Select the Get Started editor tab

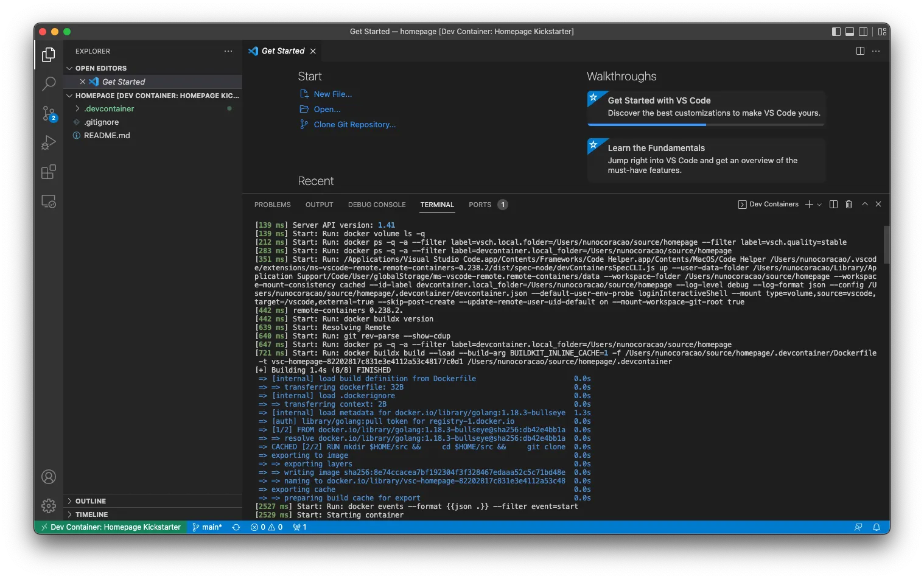(x=282, y=51)
